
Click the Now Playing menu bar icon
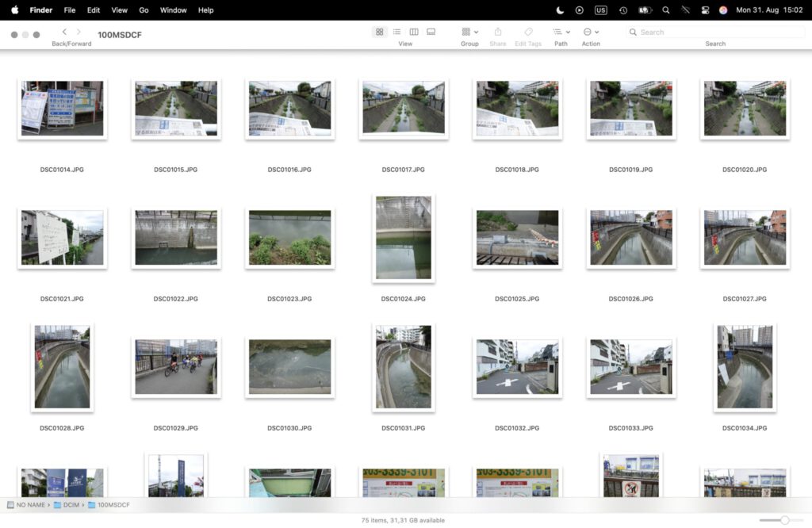pyautogui.click(x=580, y=10)
